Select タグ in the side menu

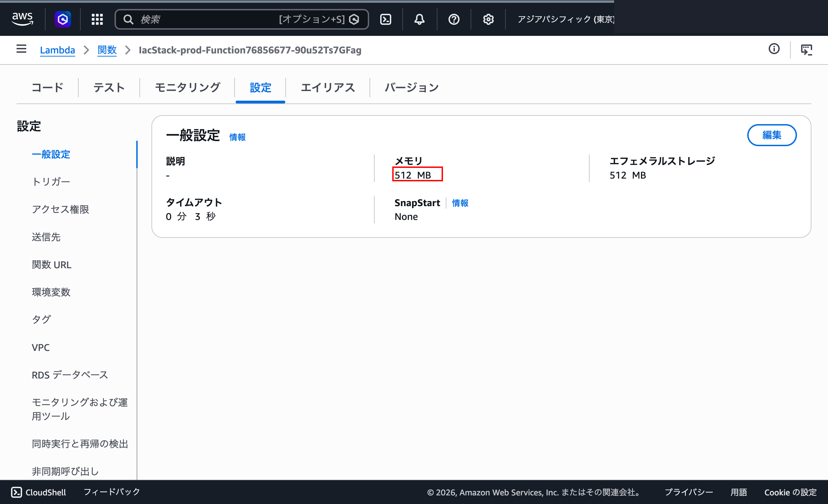41,320
